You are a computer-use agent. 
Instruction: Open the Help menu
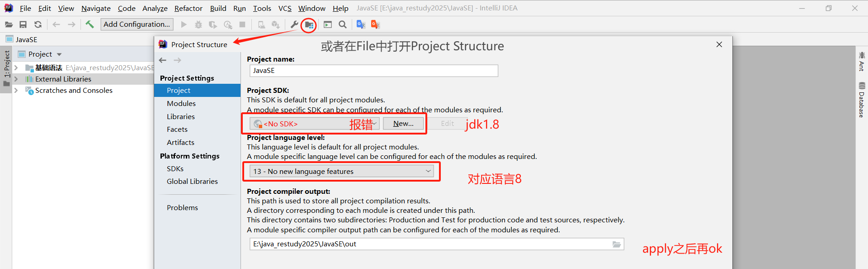click(x=340, y=8)
